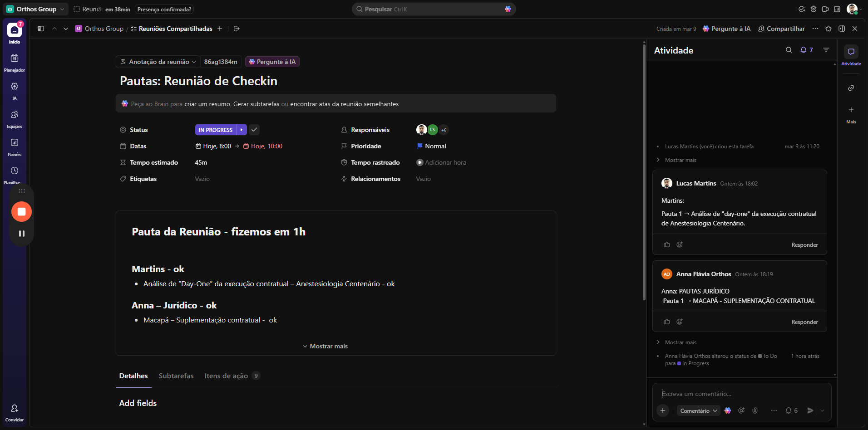Mark task complete with checkmark

(x=254, y=130)
